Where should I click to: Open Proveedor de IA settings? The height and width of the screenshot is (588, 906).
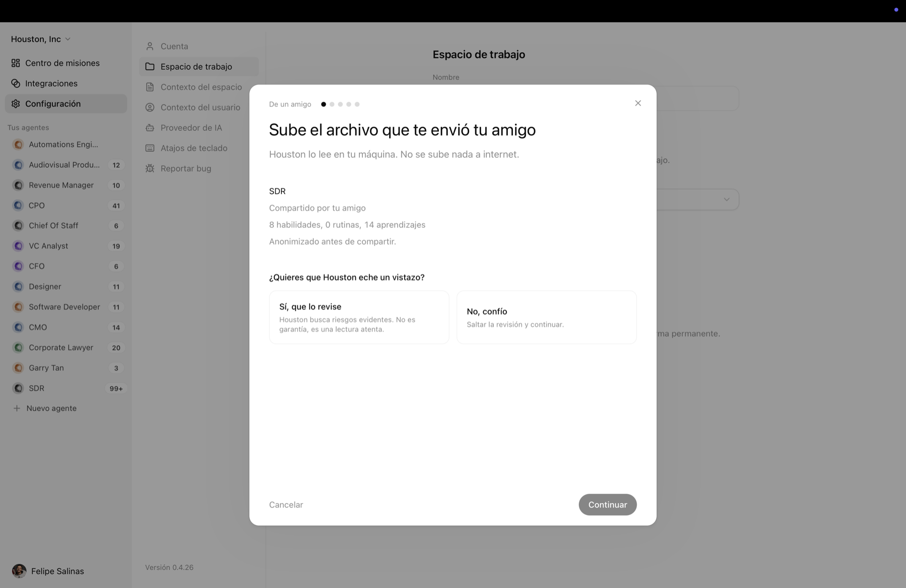(199, 128)
